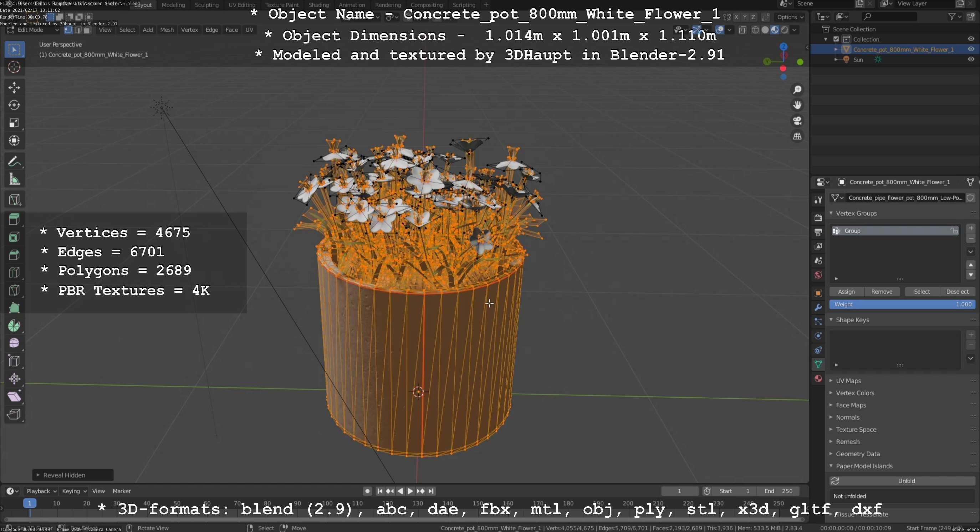The width and height of the screenshot is (980, 532).
Task: Click the Deselect vertex group button
Action: pos(958,292)
